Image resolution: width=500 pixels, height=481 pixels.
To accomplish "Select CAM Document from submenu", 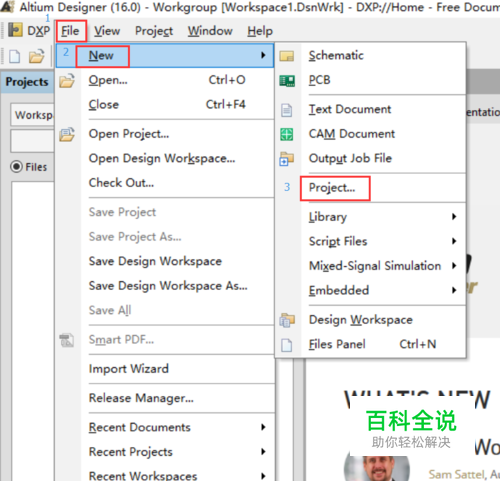I will pos(370,134).
